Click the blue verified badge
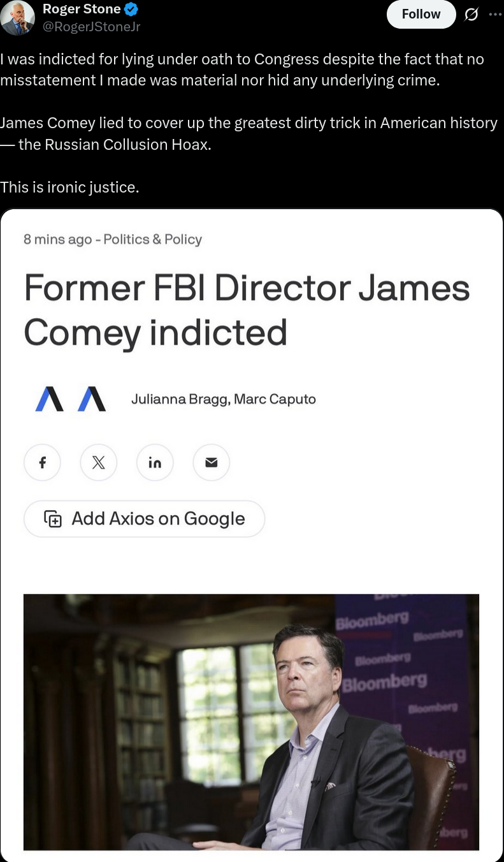Image resolution: width=504 pixels, height=862 pixels. pos(132,10)
